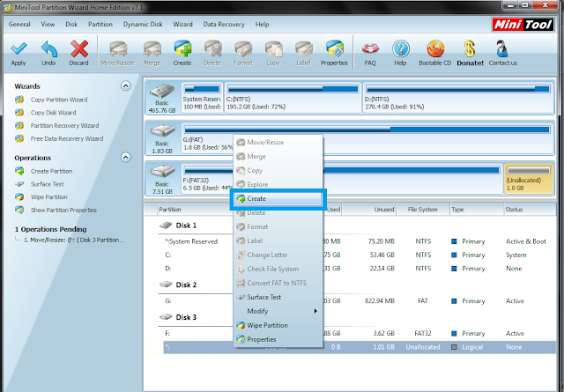Open the Data Recovery menu
Image resolution: width=564 pixels, height=392 pixels.
point(224,25)
